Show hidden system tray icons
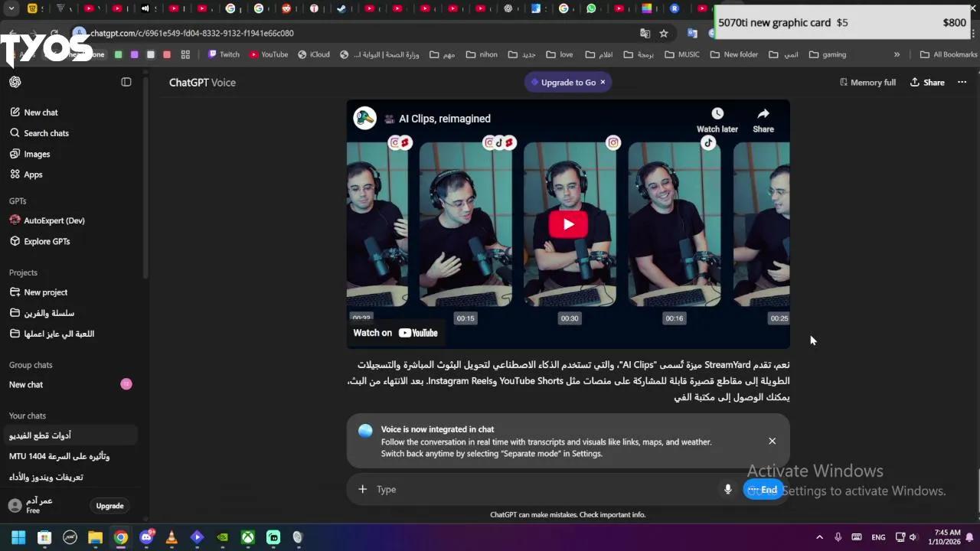980x551 pixels. tap(819, 537)
